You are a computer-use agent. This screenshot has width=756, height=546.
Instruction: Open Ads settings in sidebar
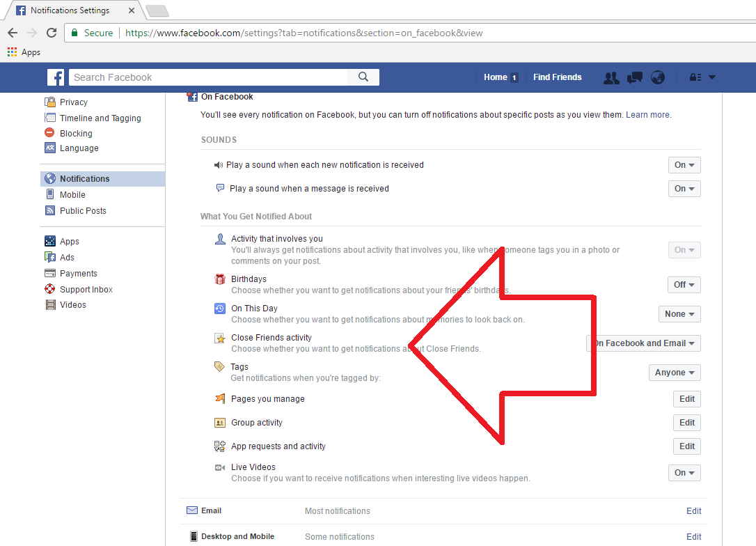pyautogui.click(x=67, y=257)
